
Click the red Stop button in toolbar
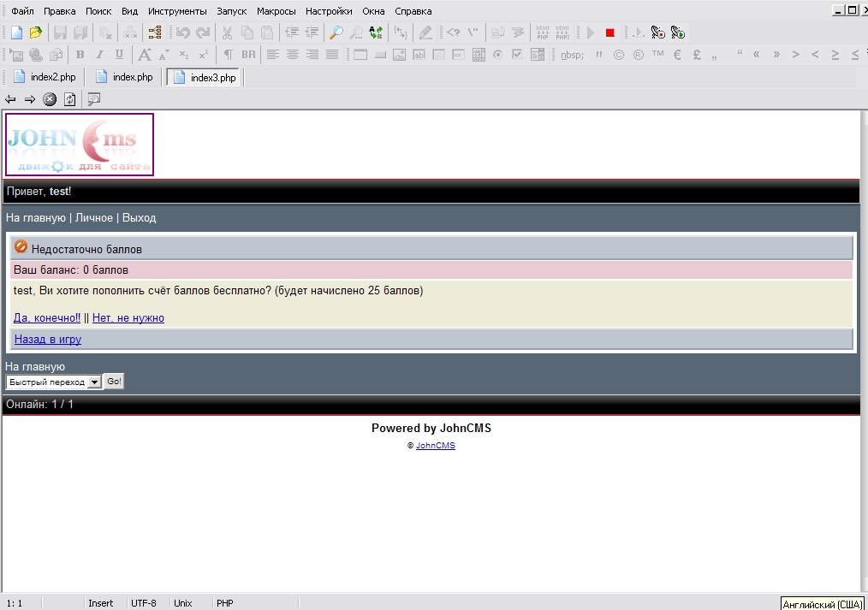point(610,33)
